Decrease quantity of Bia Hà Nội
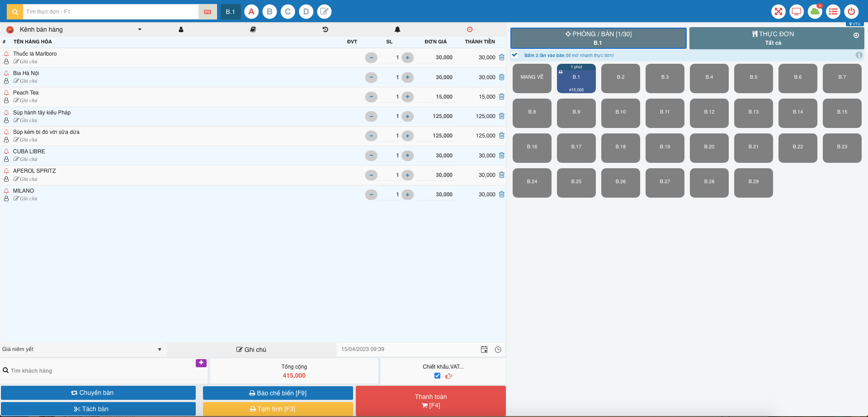The image size is (868, 417). click(x=371, y=77)
